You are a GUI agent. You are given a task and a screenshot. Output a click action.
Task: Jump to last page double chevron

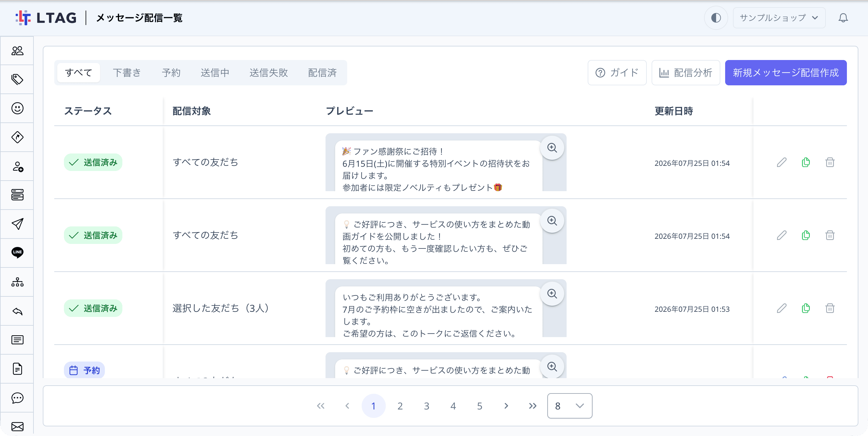tap(532, 406)
